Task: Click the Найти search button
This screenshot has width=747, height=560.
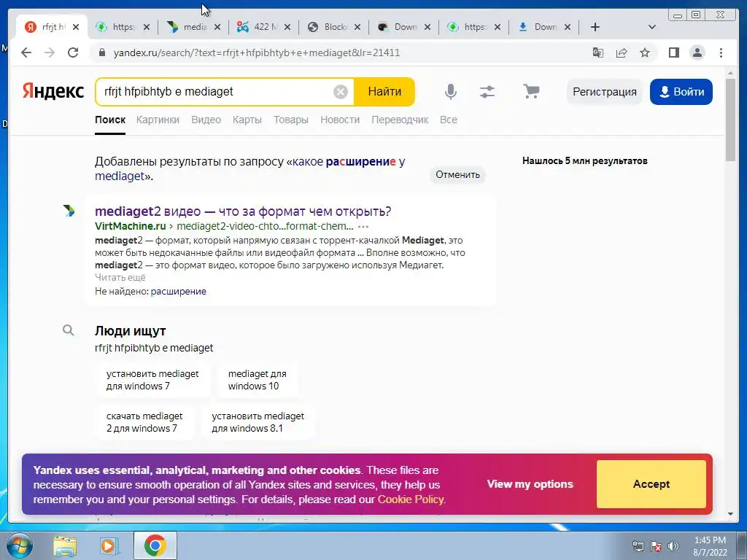Action: [x=384, y=91]
